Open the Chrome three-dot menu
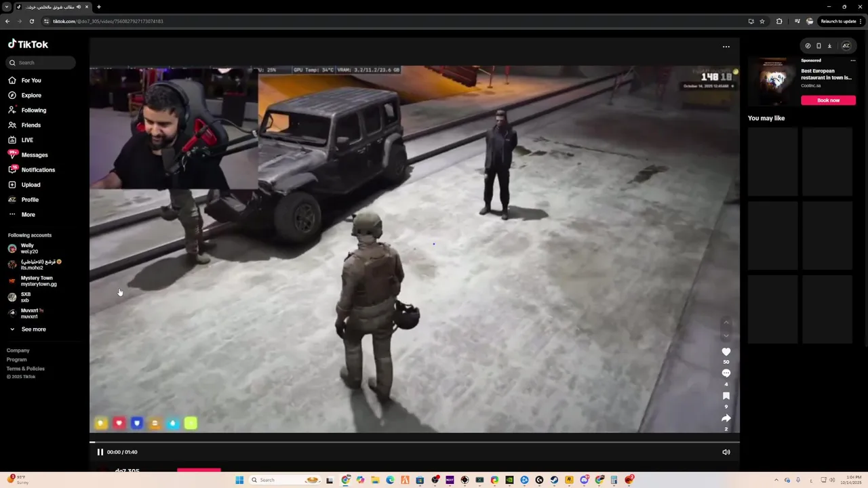The height and width of the screenshot is (488, 868). [x=861, y=21]
